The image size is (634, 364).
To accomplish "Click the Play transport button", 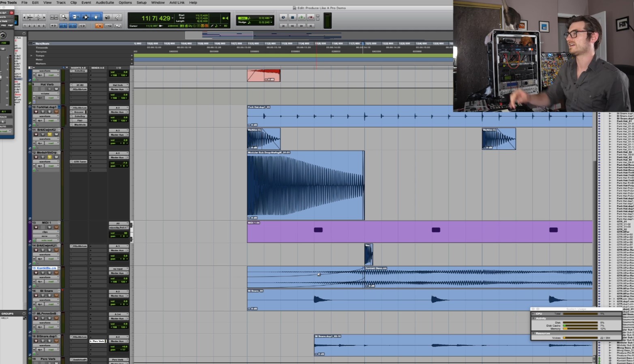I will [x=302, y=17].
